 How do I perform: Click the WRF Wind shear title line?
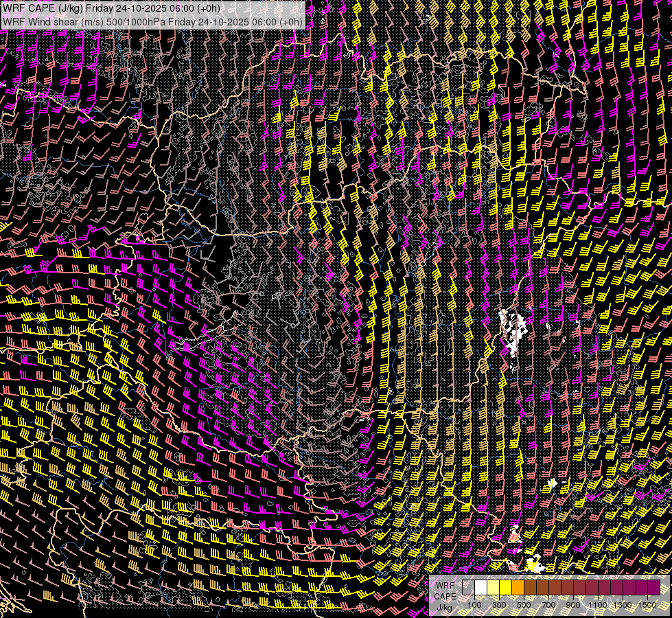tap(152, 22)
